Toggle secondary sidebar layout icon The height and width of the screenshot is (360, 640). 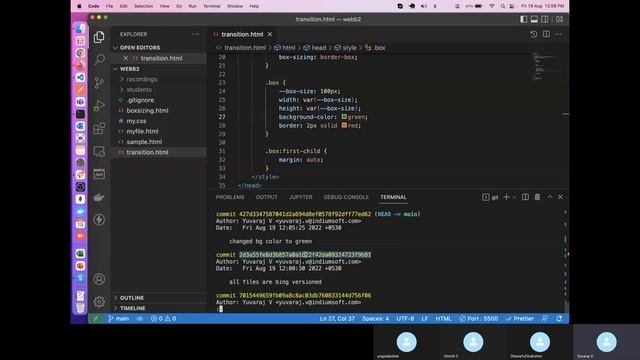[x=545, y=19]
